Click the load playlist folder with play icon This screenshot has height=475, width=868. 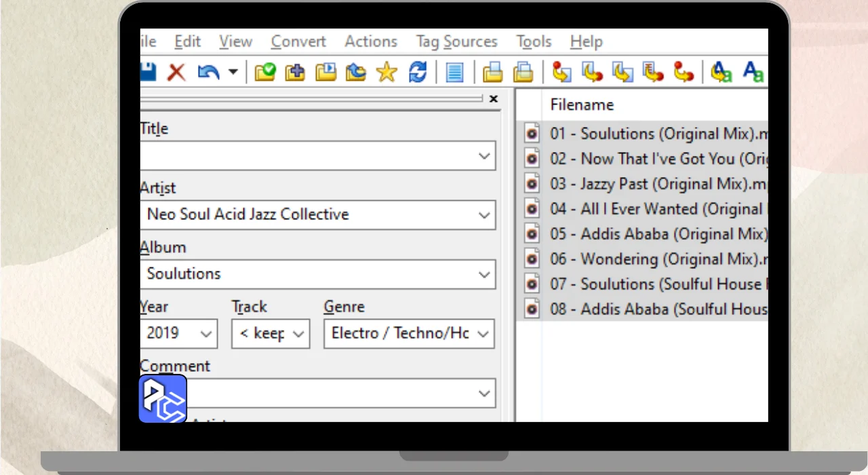(x=326, y=72)
